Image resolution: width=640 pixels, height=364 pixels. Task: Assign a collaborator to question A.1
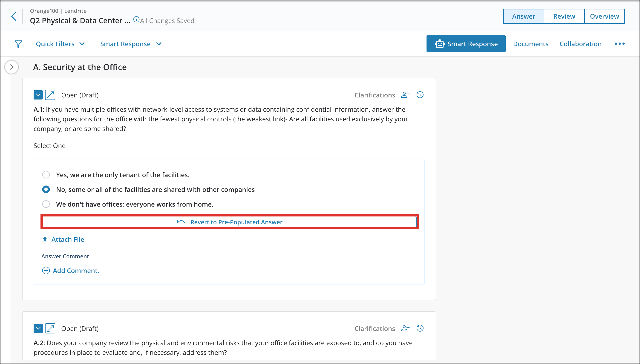click(x=405, y=95)
